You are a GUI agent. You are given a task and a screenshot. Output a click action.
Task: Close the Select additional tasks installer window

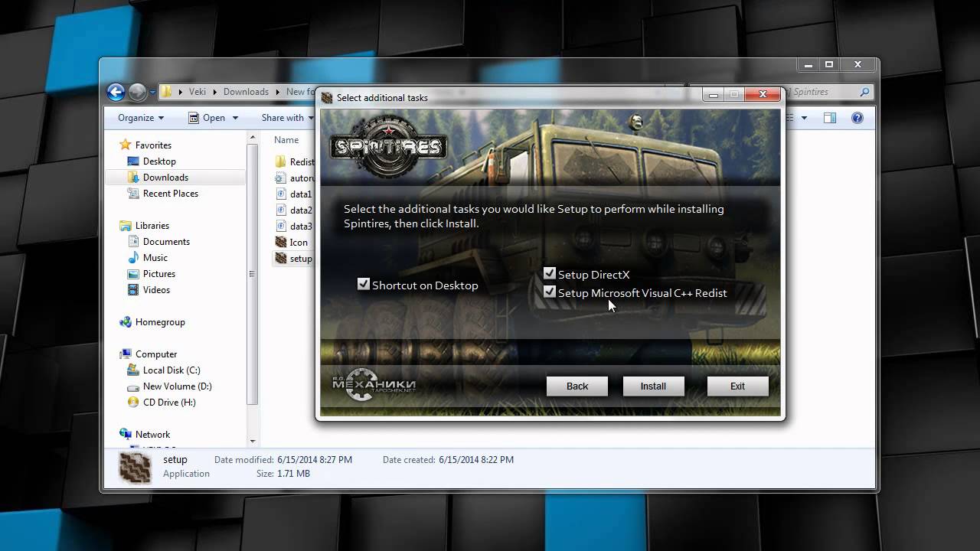click(x=763, y=95)
